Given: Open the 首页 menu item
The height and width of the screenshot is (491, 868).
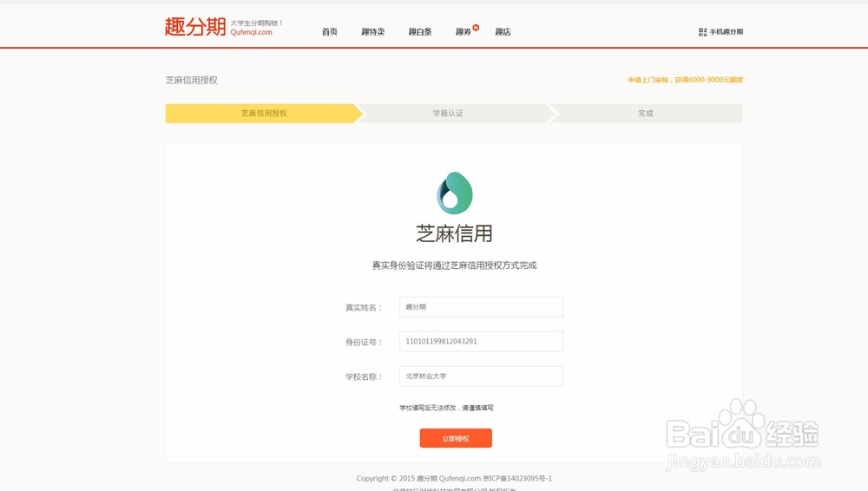Looking at the screenshot, I should (329, 32).
